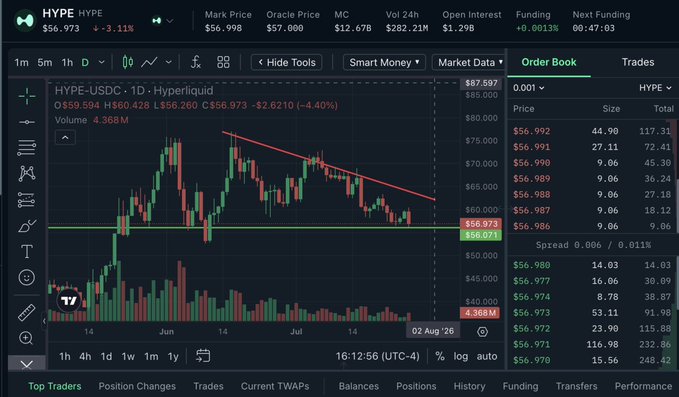
Task: Open the Smart Money dropdown
Action: click(x=384, y=62)
